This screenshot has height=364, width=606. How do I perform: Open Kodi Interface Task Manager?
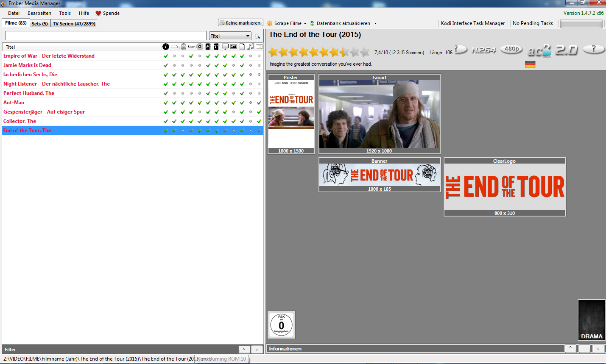point(473,23)
